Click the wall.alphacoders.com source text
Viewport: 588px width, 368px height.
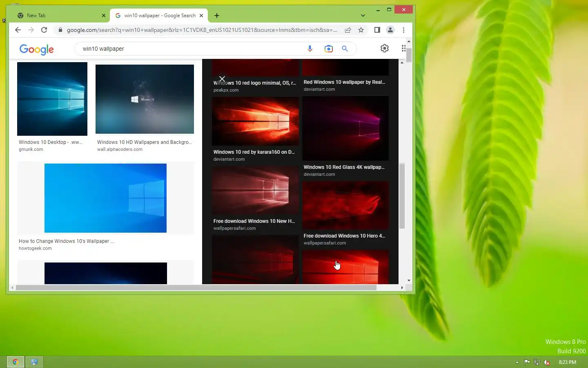(x=120, y=149)
